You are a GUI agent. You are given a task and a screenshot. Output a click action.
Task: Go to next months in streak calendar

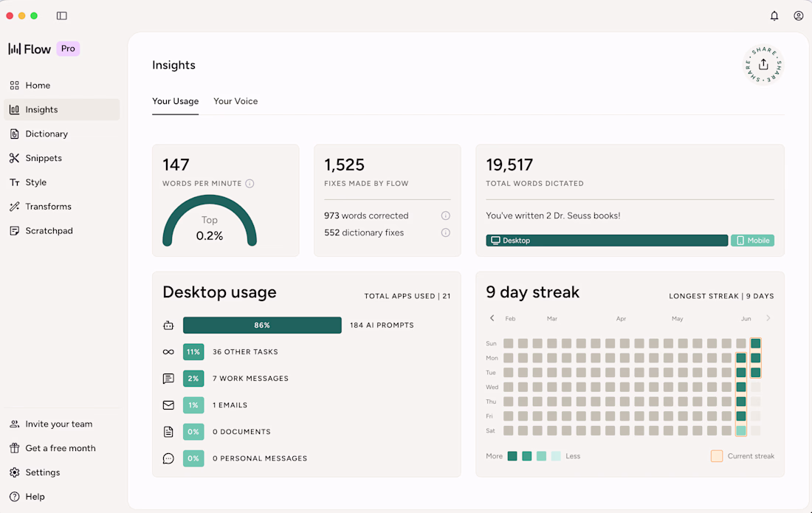click(768, 318)
